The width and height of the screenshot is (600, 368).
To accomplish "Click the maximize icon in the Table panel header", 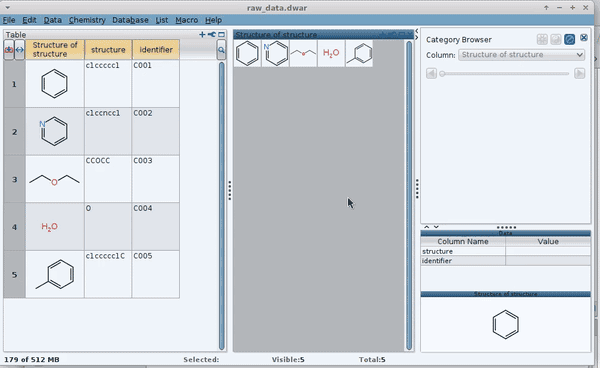I will click(222, 35).
